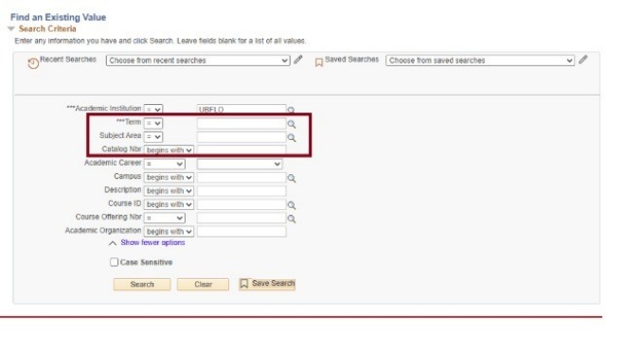Open Course Offering Nbr operator dropdown
The width and height of the screenshot is (644, 350).
164,218
